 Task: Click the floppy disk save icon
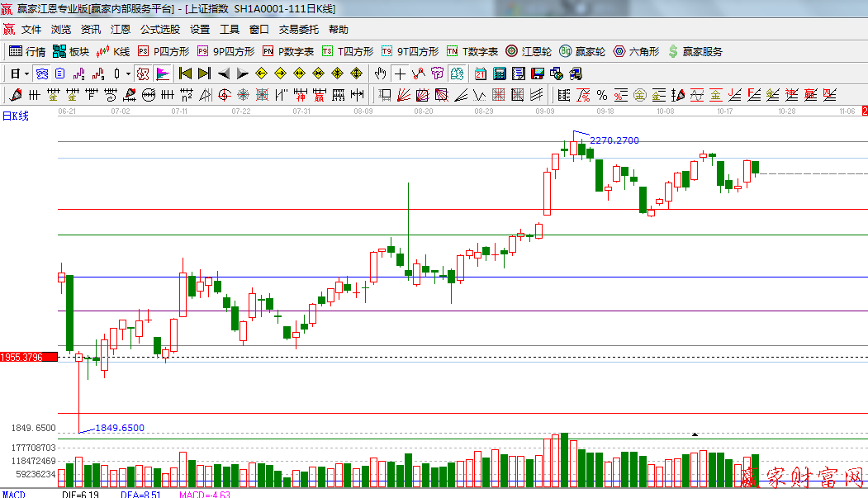click(537, 74)
